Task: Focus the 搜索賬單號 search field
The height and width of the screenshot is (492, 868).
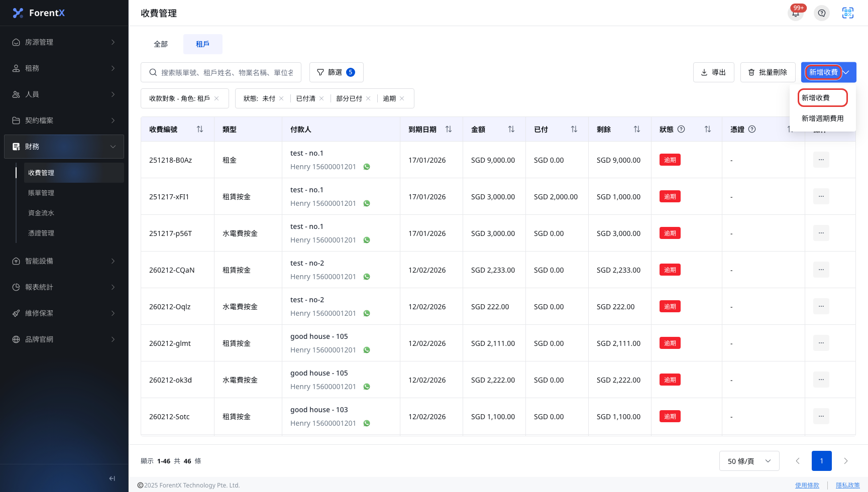Action: (221, 72)
